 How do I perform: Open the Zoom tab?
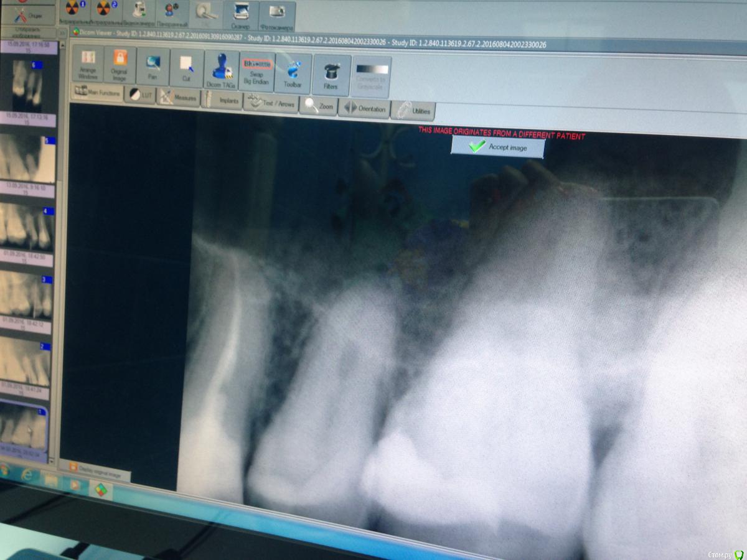[318, 106]
